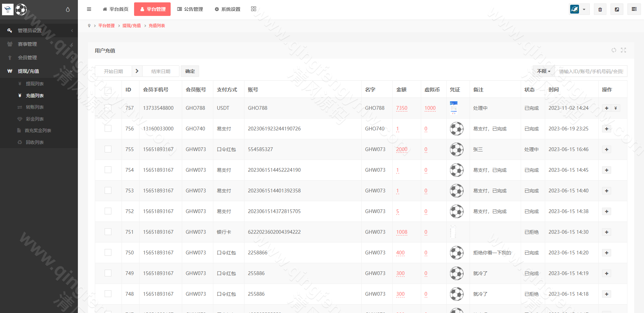Open the 不限 filter dropdown

543,71
